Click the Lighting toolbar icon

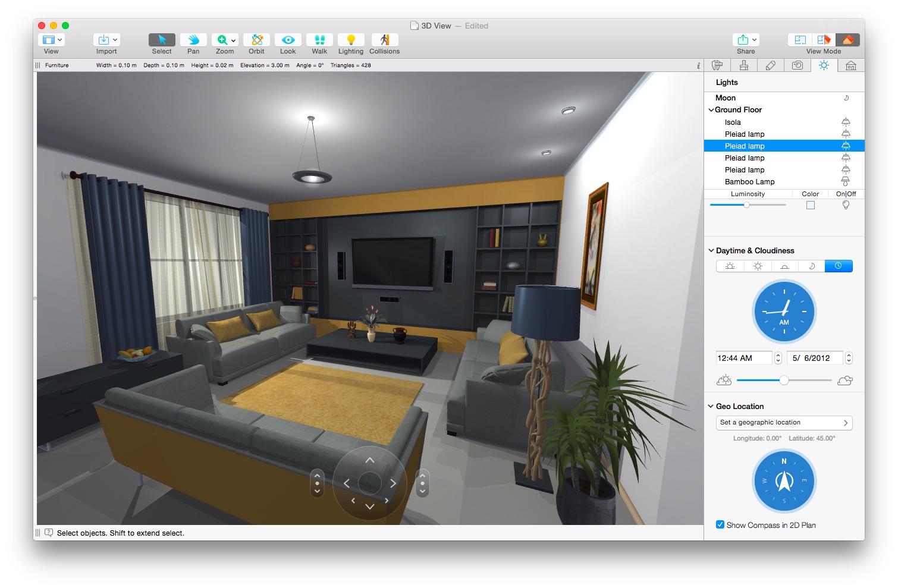point(351,40)
